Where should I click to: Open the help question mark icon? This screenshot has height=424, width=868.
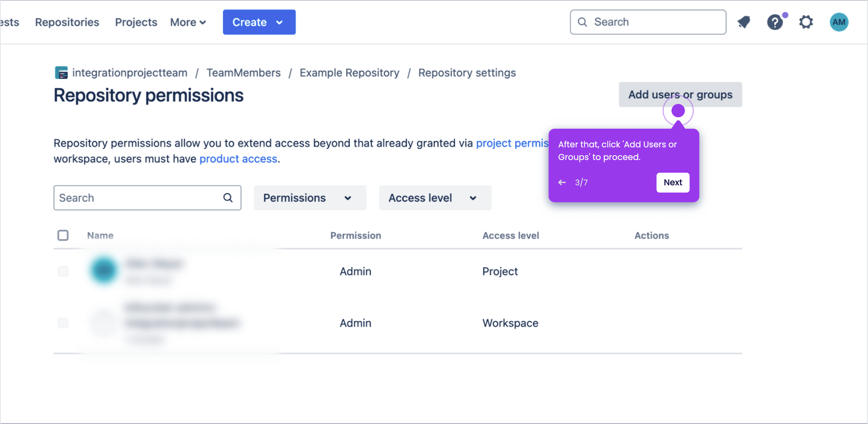[x=775, y=22]
